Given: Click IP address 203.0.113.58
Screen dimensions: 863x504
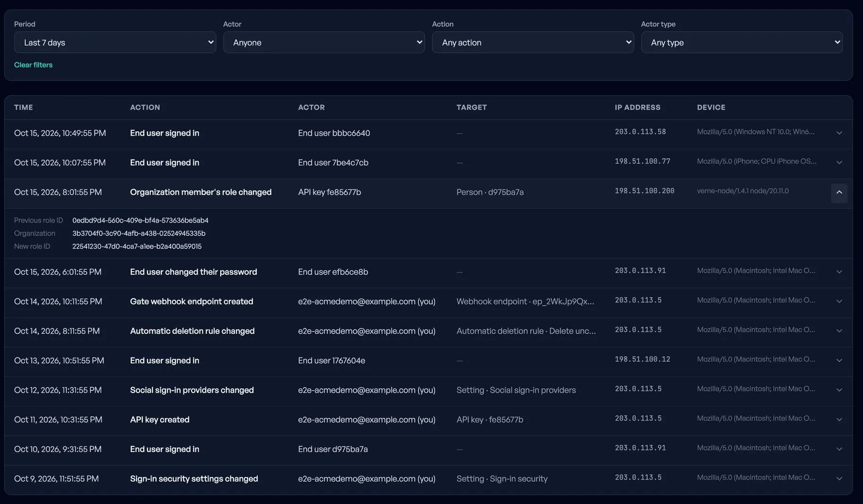Looking at the screenshot, I should pos(640,132).
